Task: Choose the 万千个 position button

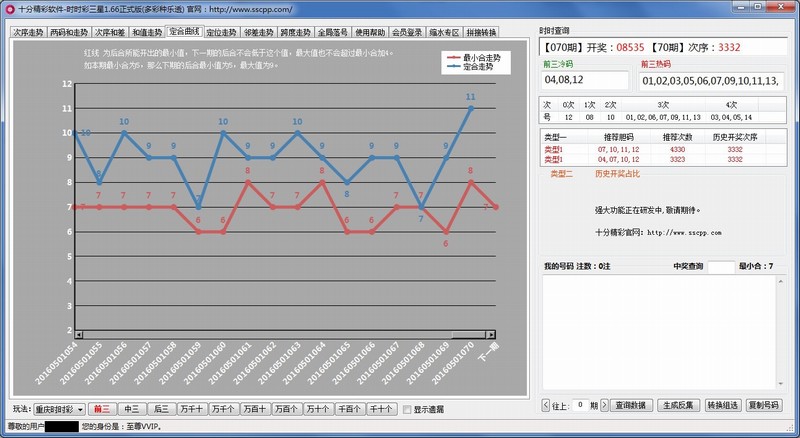Action: point(223,409)
